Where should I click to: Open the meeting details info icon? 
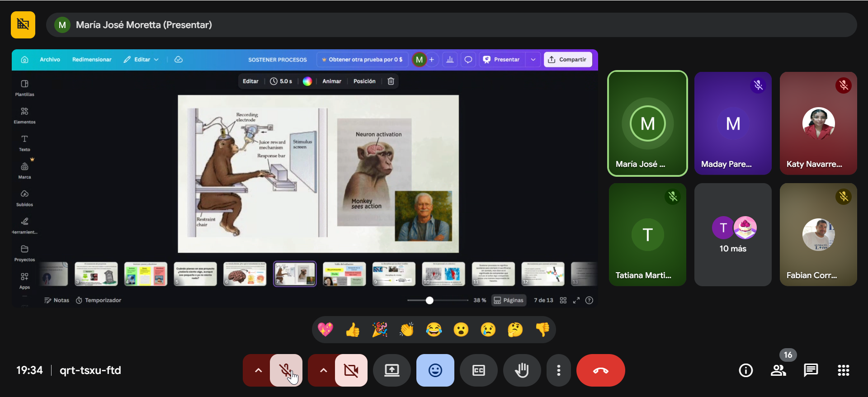pyautogui.click(x=745, y=370)
